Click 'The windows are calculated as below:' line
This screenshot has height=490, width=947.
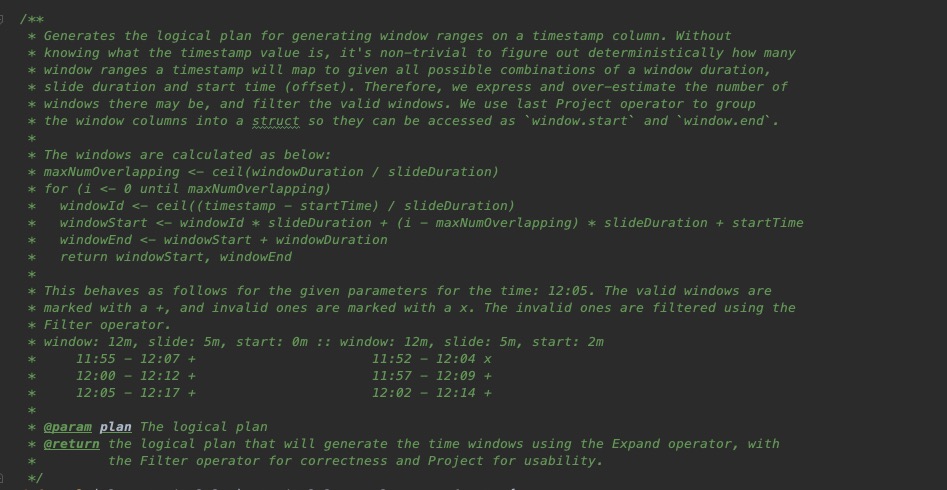tap(187, 155)
